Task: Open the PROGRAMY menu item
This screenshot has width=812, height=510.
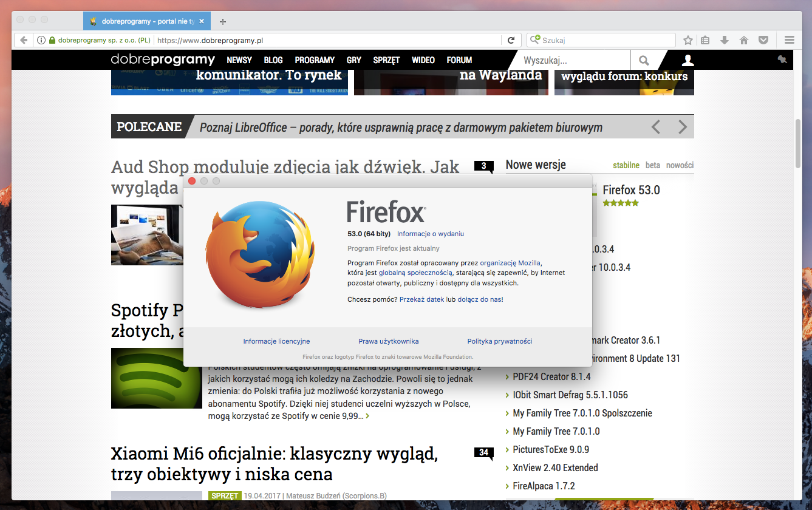Action: click(x=315, y=60)
